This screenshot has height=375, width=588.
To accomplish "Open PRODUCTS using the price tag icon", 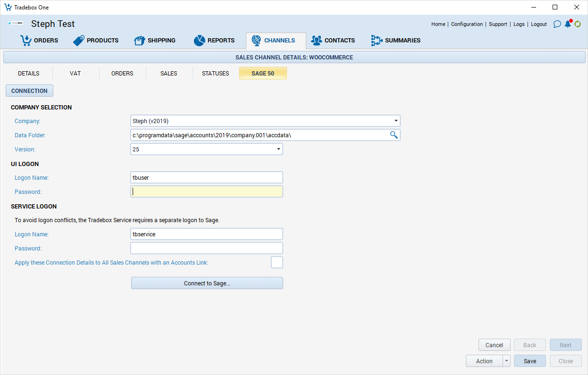I will [x=78, y=40].
